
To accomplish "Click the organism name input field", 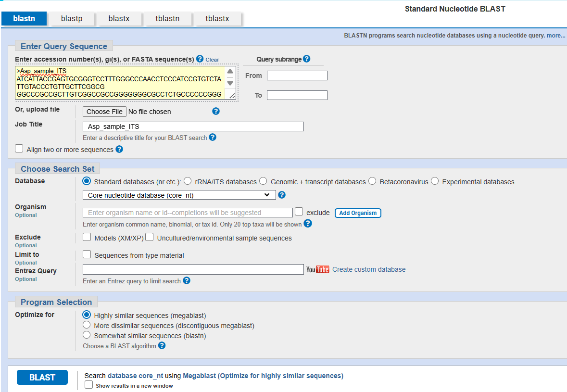I will [188, 212].
